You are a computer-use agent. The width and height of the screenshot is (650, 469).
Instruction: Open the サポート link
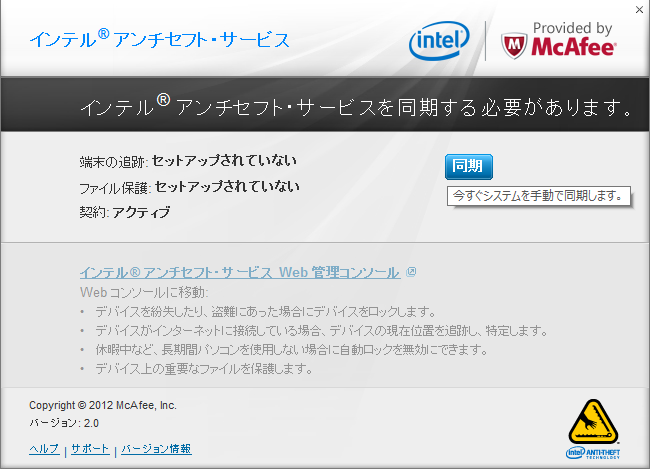click(90, 449)
